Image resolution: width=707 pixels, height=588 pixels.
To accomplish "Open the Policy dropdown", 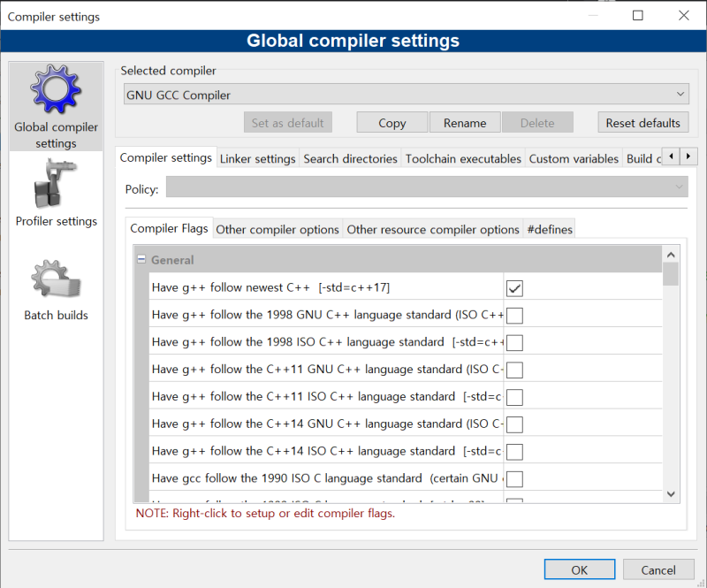I will click(427, 187).
